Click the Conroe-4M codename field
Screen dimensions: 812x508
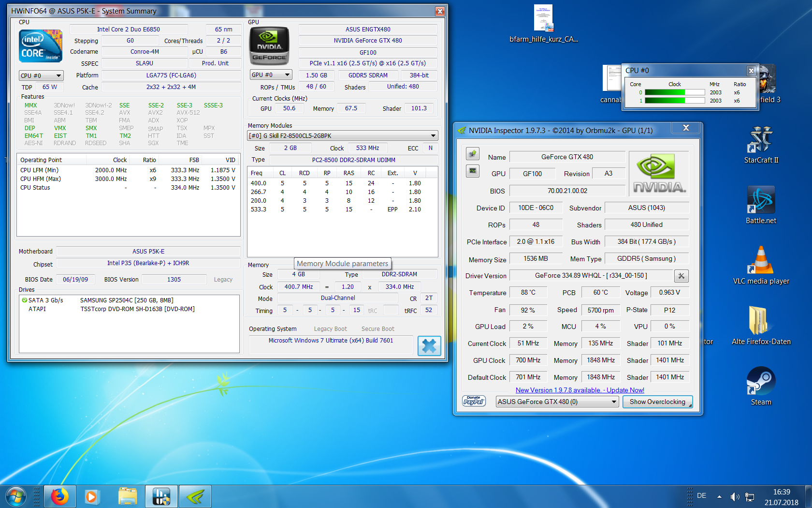click(x=145, y=52)
